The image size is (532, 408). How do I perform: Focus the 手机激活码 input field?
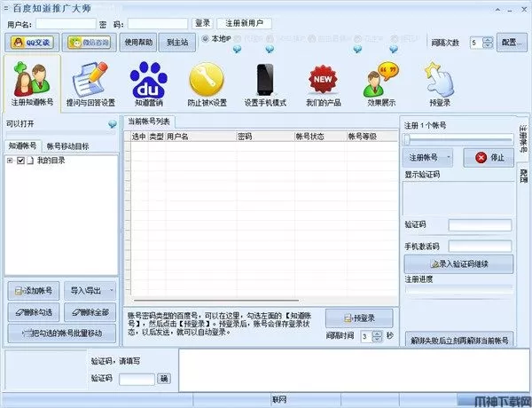pos(480,246)
